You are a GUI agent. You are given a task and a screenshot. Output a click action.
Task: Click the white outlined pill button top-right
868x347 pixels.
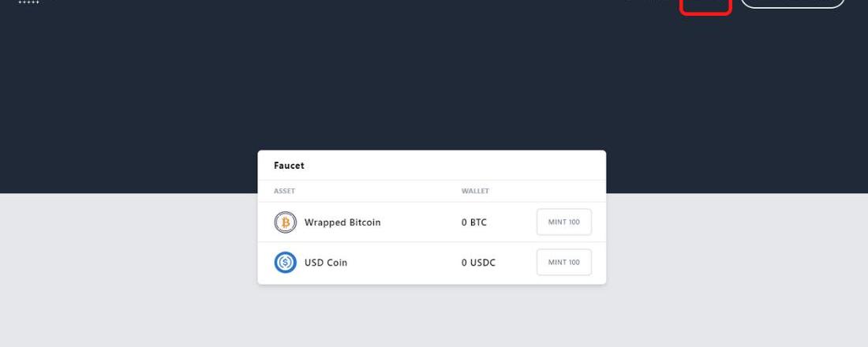[792, 3]
